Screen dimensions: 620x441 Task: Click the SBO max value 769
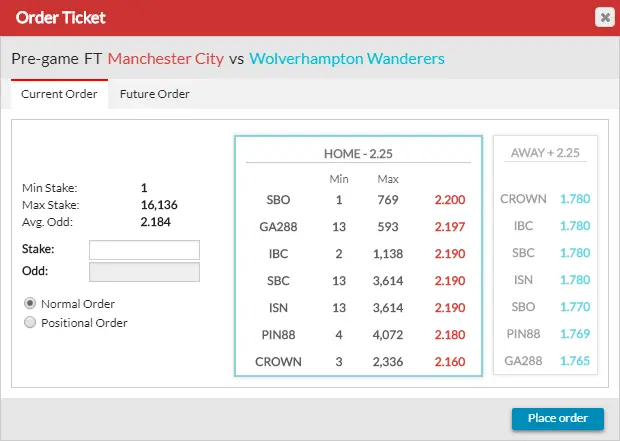click(388, 200)
